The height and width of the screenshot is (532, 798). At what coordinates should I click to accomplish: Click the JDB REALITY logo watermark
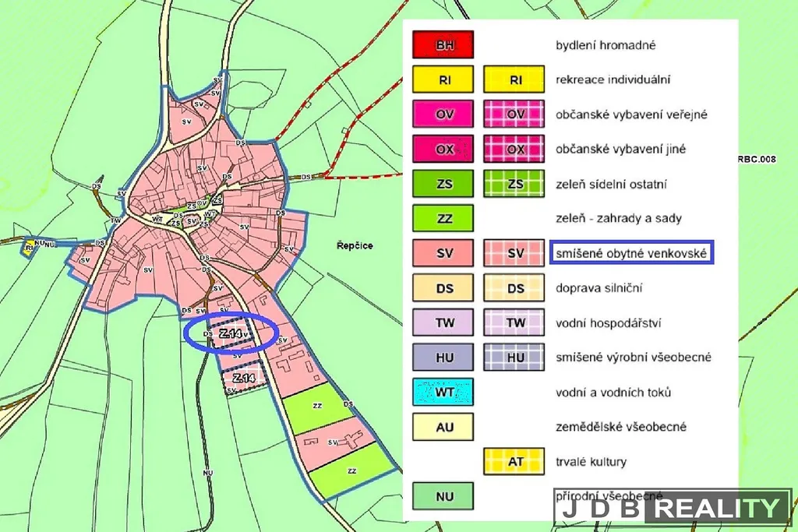click(x=672, y=508)
